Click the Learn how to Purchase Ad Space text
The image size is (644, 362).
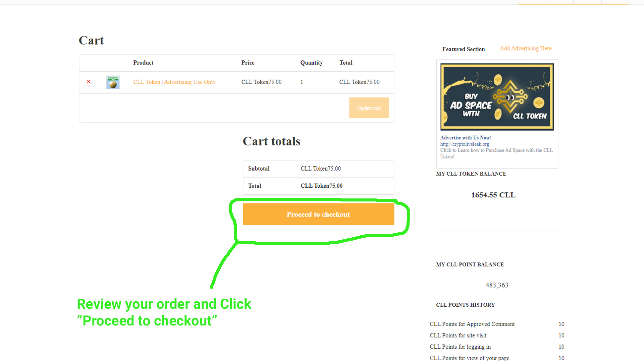496,154
